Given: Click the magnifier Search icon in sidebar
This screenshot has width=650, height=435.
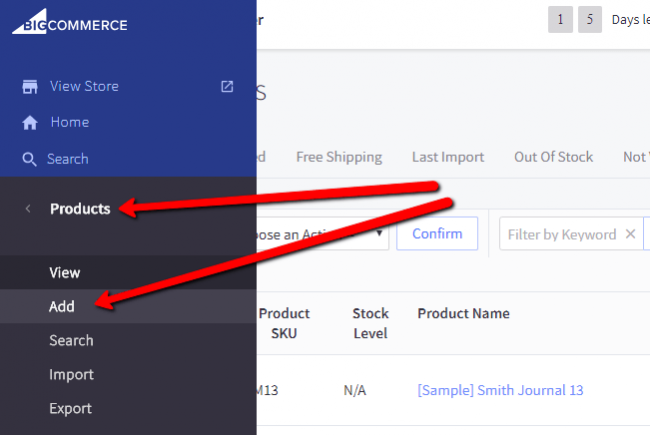Looking at the screenshot, I should click(29, 159).
